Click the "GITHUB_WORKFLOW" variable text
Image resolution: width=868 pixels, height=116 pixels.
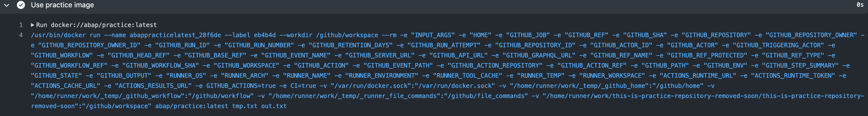coord(62,55)
